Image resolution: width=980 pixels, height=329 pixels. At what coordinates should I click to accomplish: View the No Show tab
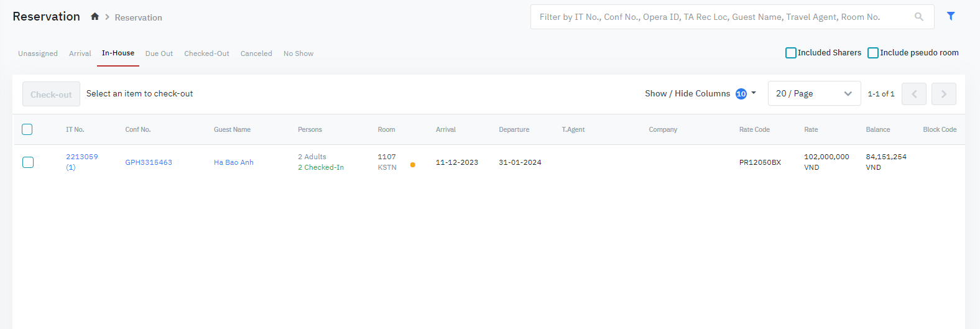pyautogui.click(x=298, y=53)
